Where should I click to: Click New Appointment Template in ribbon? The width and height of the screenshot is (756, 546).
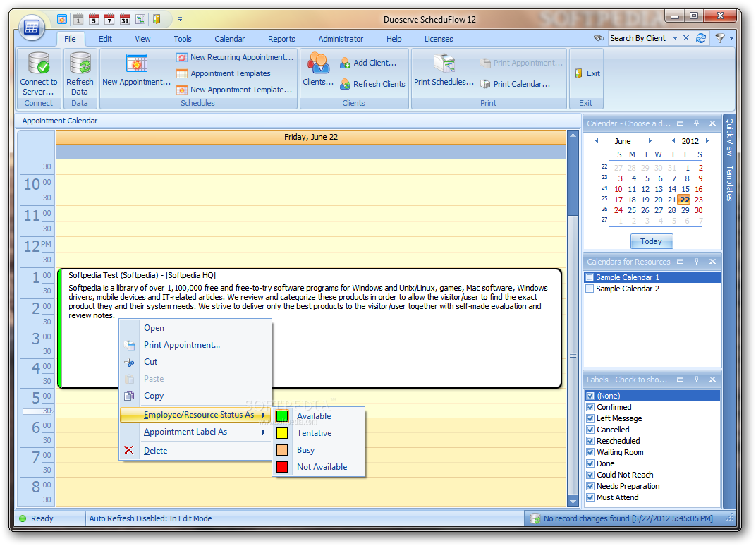click(234, 90)
